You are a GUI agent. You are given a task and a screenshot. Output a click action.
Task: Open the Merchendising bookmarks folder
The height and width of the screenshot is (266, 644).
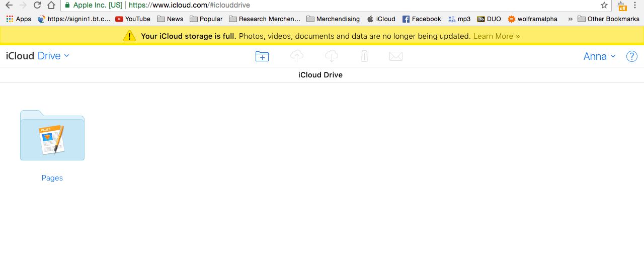point(333,19)
